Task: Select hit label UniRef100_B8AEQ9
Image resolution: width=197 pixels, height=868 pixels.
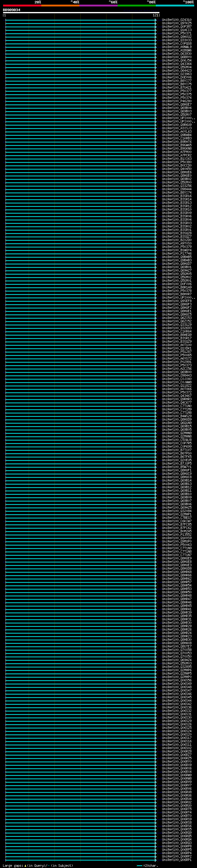Action: point(177,335)
